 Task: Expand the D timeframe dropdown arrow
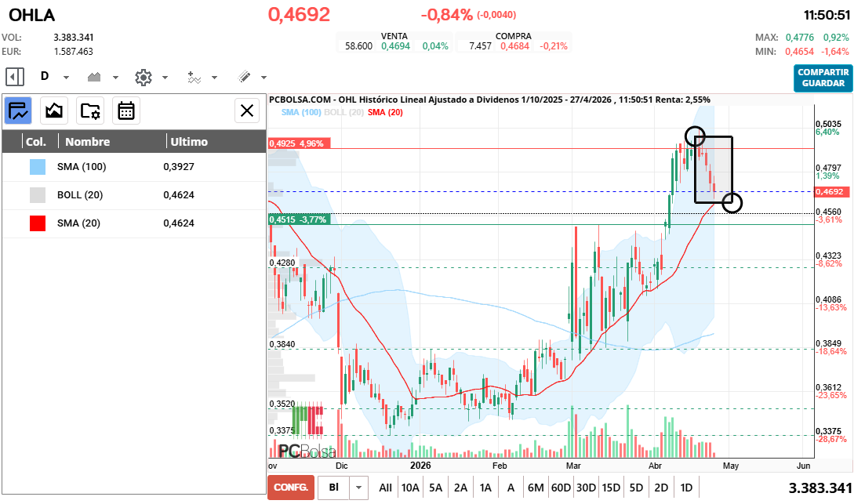coord(67,78)
